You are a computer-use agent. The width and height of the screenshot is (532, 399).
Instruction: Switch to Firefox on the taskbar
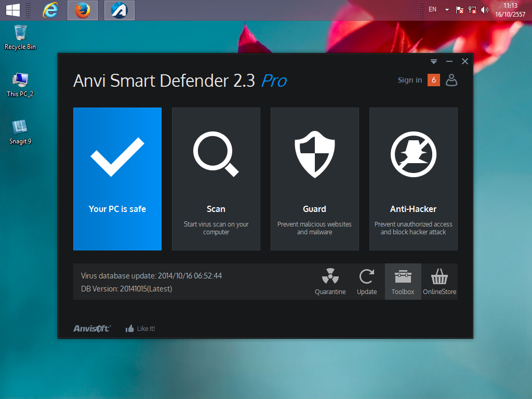(83, 10)
